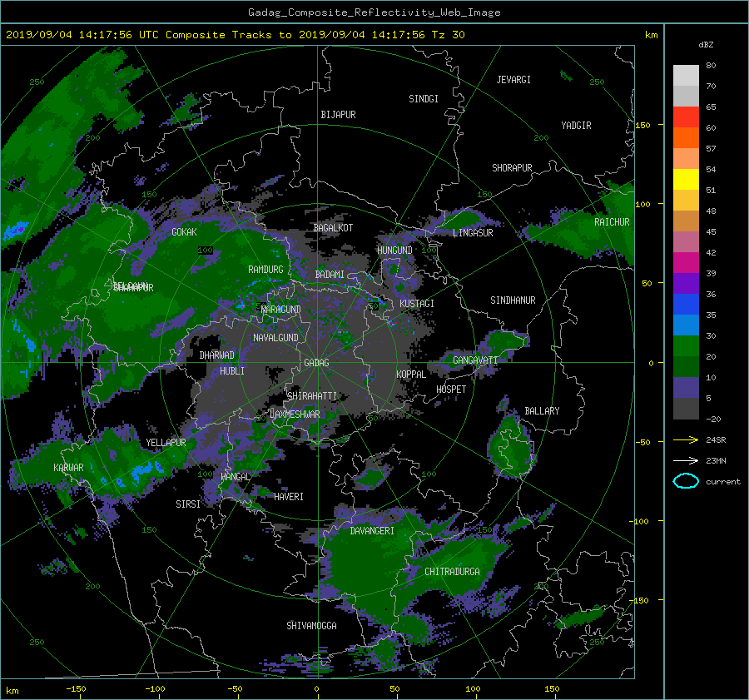The image size is (749, 700).
Task: Pick the gray 65-70 dBZ swatch
Action: (686, 96)
